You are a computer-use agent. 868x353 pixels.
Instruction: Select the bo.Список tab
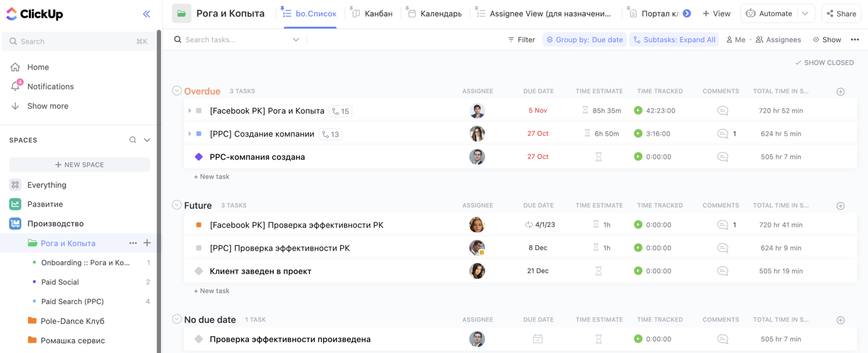309,13
